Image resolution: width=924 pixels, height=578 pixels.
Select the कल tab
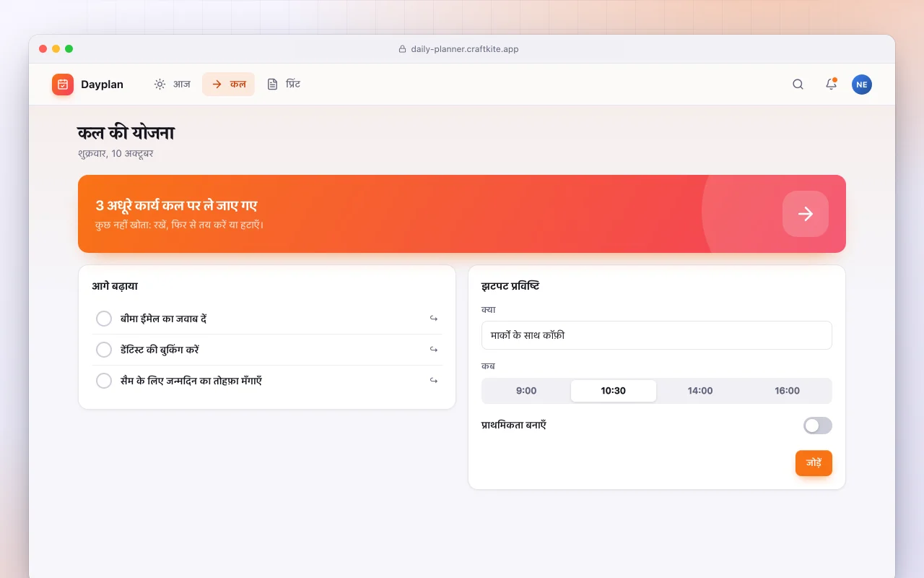[x=228, y=85]
